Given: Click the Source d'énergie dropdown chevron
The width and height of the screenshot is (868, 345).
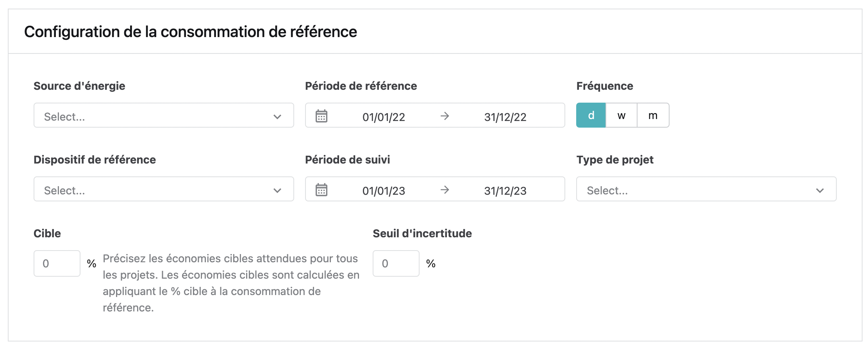Looking at the screenshot, I should click(277, 117).
